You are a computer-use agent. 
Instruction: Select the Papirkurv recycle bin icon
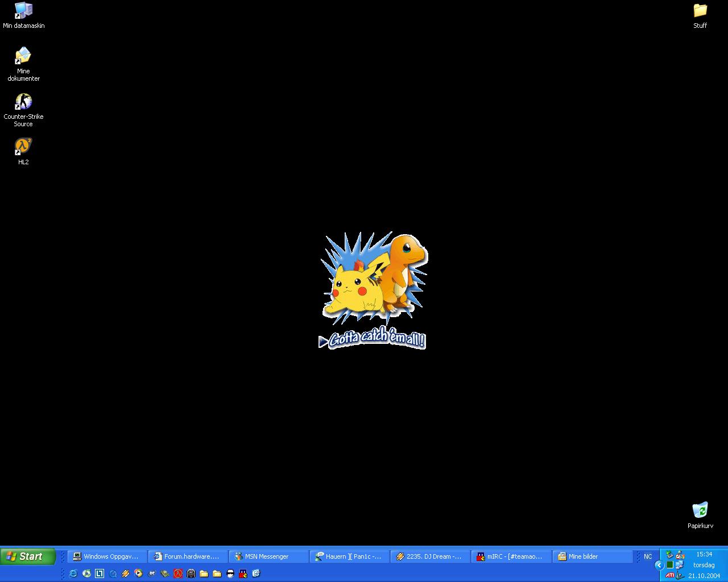click(700, 516)
